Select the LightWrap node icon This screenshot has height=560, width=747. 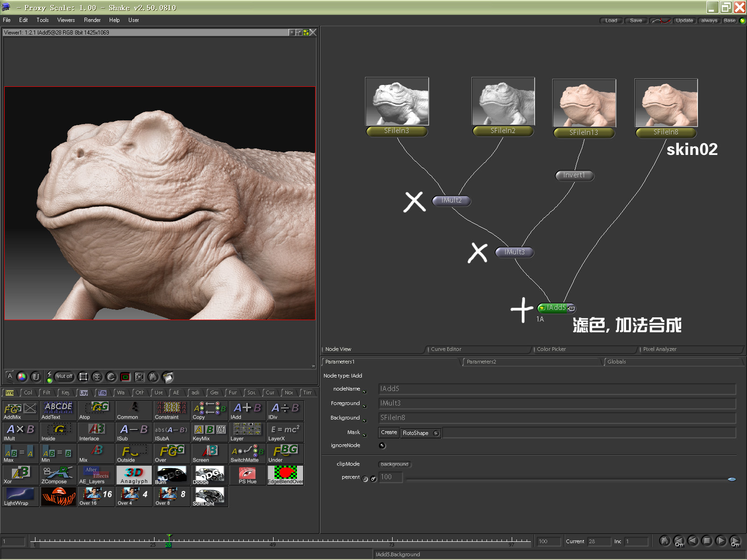pos(20,497)
